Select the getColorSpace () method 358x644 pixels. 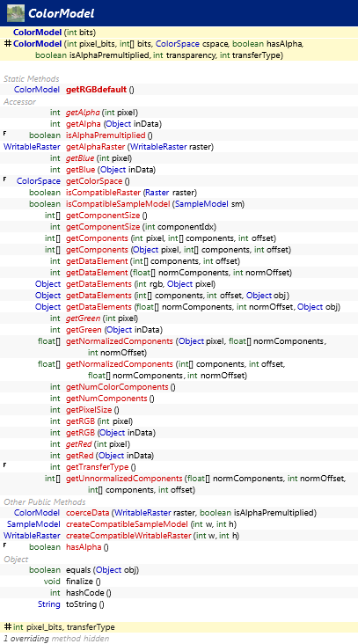[98, 181]
